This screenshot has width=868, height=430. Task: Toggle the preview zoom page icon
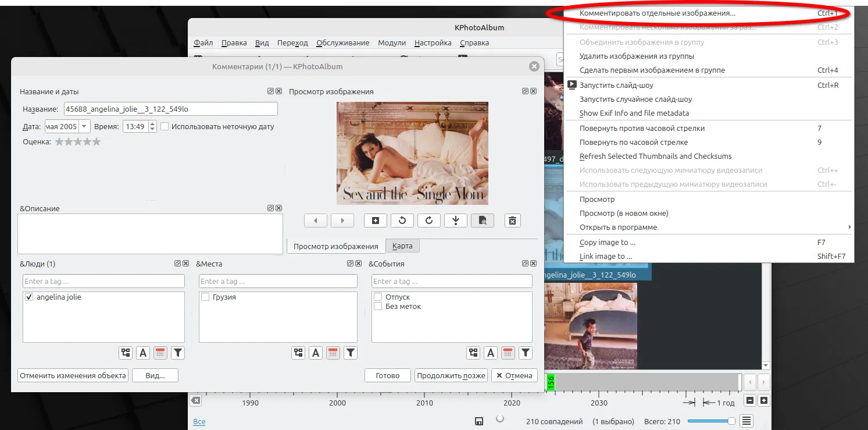point(483,221)
